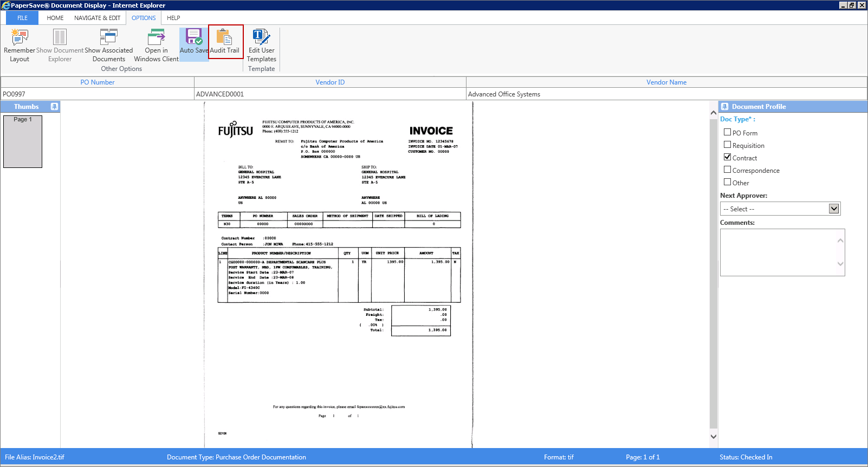Click the Status: Checked In text
Image resolution: width=868 pixels, height=467 pixels.
pyautogui.click(x=746, y=457)
